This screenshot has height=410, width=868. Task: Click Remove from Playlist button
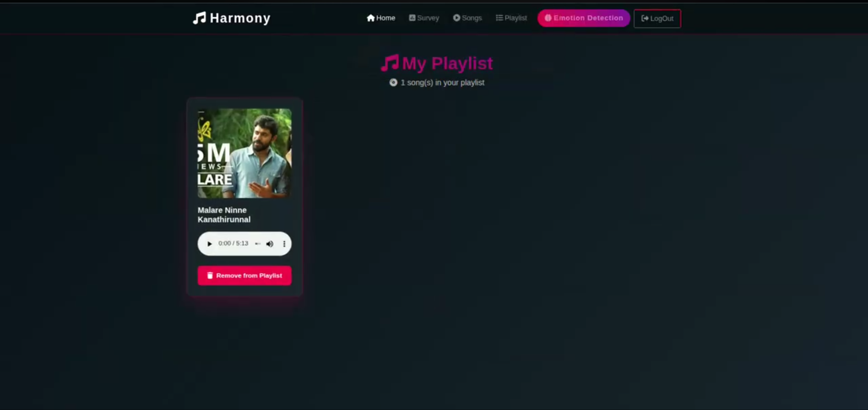coord(244,275)
